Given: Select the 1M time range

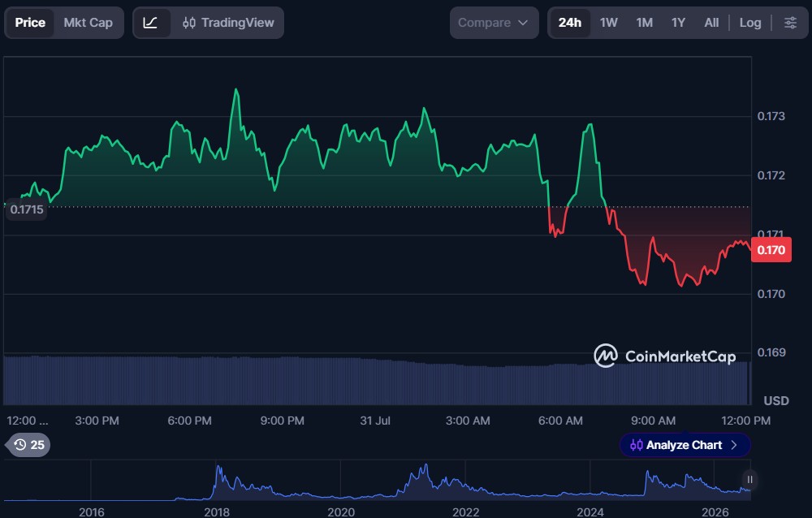Looking at the screenshot, I should [644, 23].
